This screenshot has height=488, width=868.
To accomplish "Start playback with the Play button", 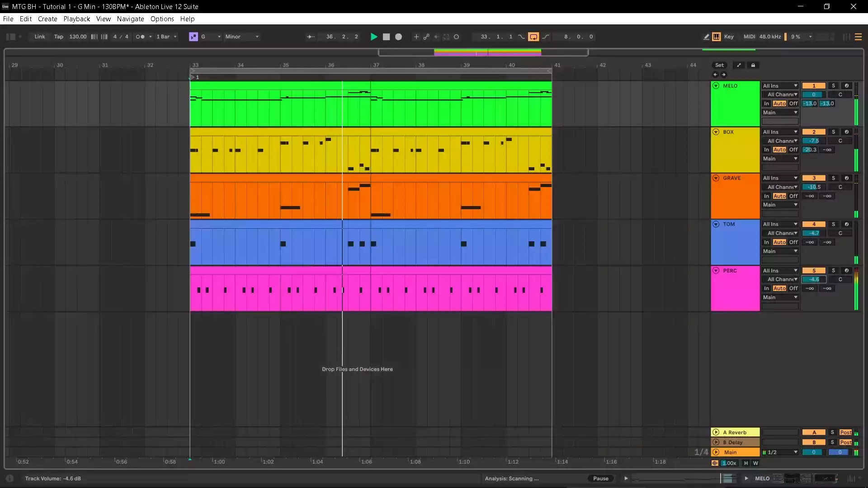I will [x=373, y=37].
